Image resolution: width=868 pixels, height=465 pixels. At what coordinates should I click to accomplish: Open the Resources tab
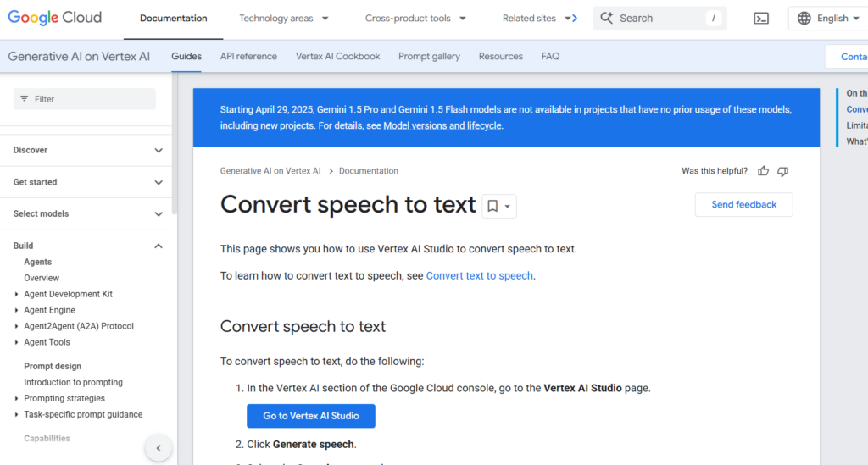click(x=500, y=57)
